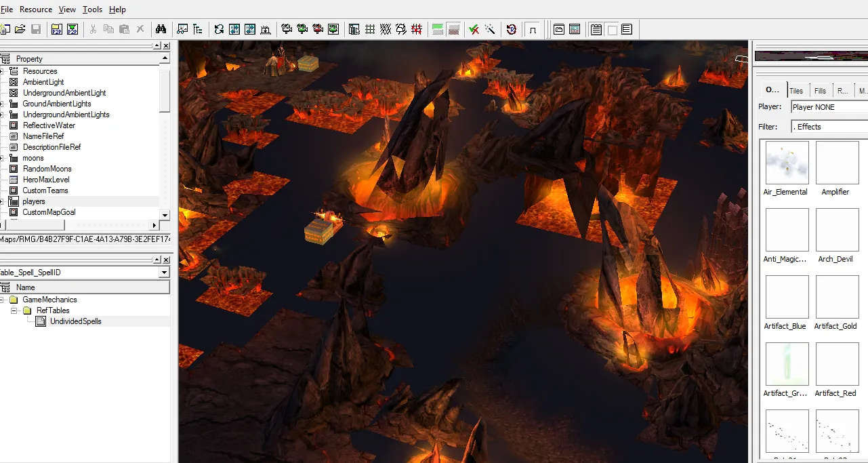Collapse the RefTables tree folder
The image size is (868, 463).
point(14,310)
